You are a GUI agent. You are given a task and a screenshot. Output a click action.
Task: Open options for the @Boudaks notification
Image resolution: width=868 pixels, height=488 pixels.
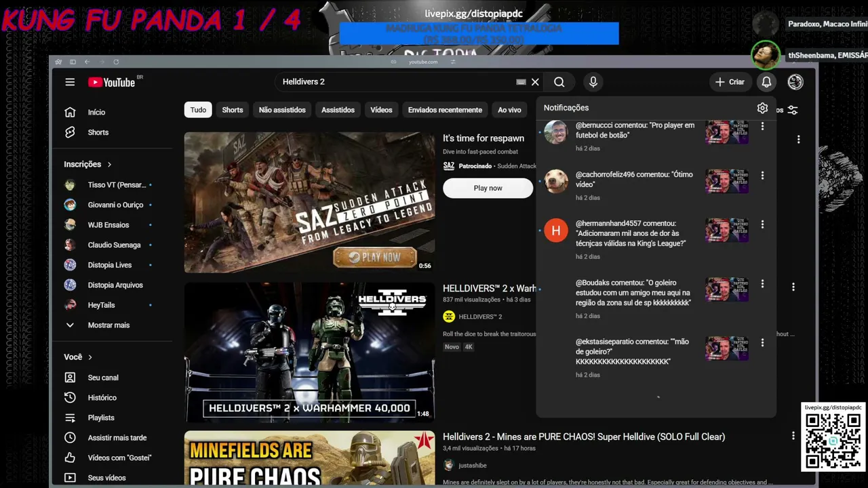(x=762, y=284)
